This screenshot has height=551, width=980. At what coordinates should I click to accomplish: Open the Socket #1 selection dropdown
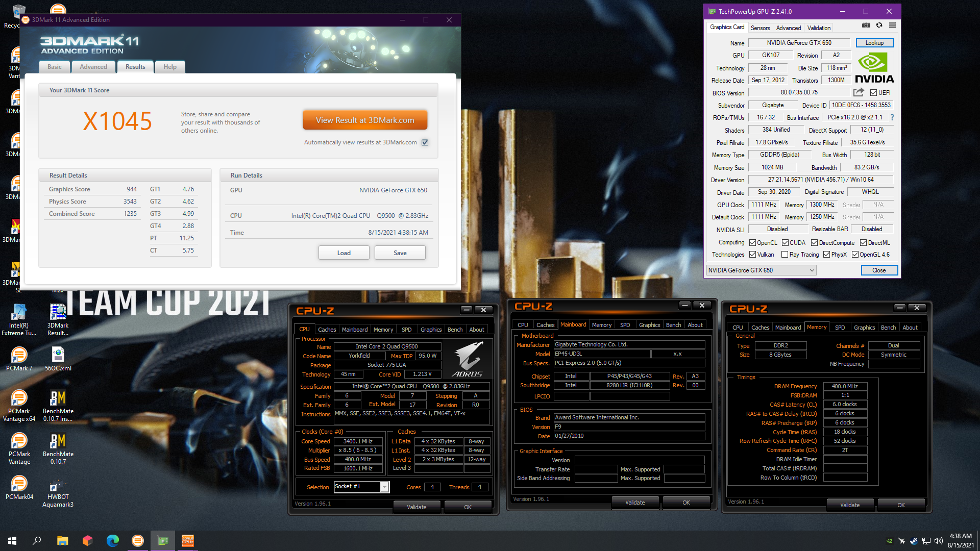[361, 487]
